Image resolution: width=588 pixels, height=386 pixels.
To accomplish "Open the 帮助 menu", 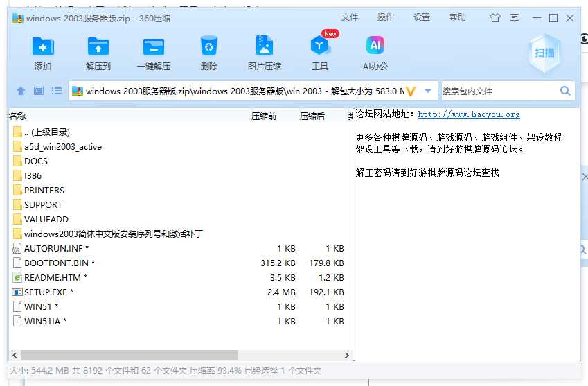I will pyautogui.click(x=458, y=17).
